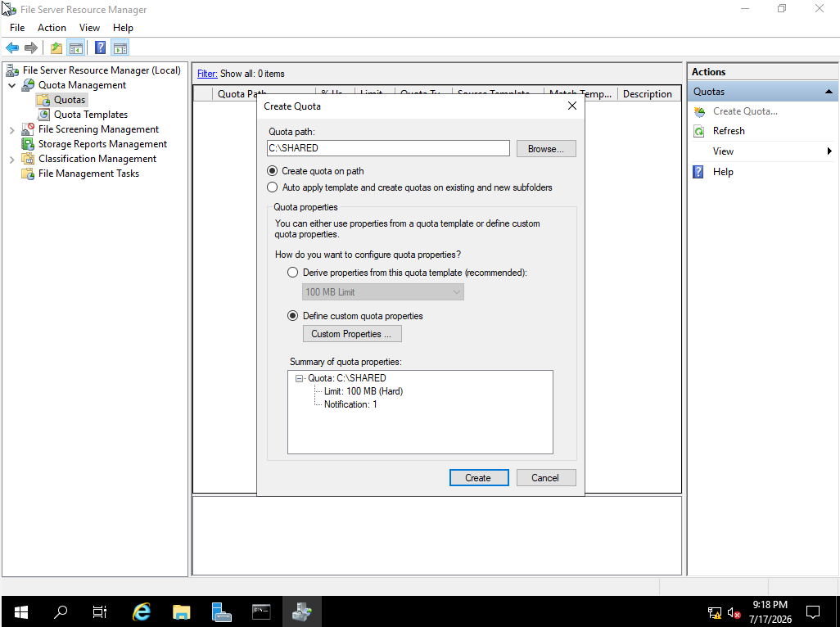Viewport: 840px width, 627px height.
Task: Select Storage Reports Management tree label
Action: [102, 144]
